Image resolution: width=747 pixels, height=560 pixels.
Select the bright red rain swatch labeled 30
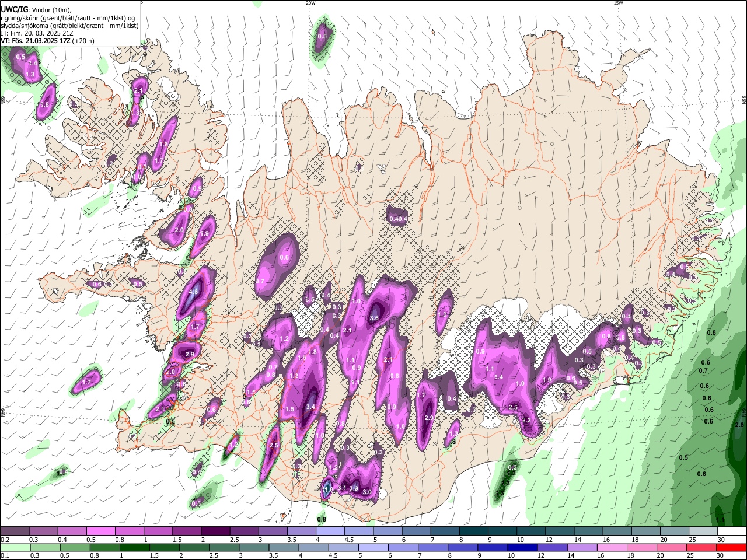pyautogui.click(x=731, y=547)
